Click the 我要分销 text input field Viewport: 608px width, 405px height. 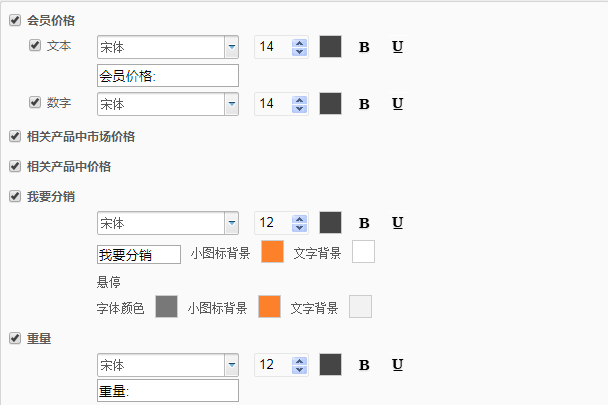point(138,254)
